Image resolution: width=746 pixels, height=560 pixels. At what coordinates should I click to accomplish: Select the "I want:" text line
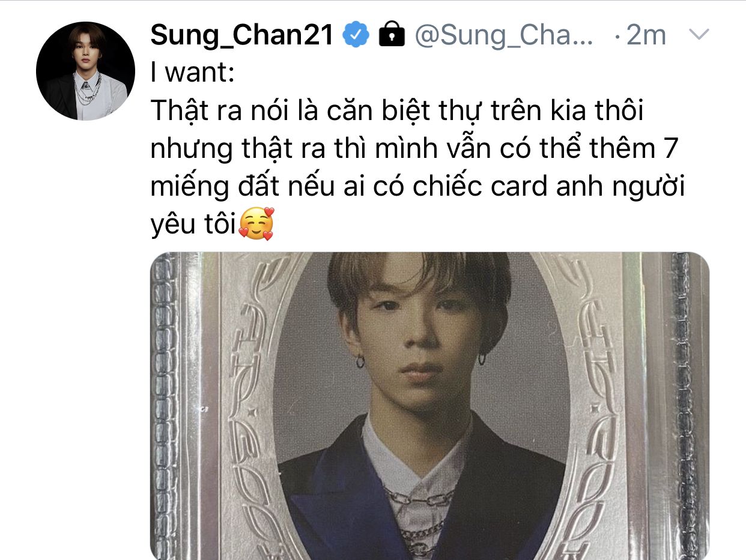pos(192,74)
